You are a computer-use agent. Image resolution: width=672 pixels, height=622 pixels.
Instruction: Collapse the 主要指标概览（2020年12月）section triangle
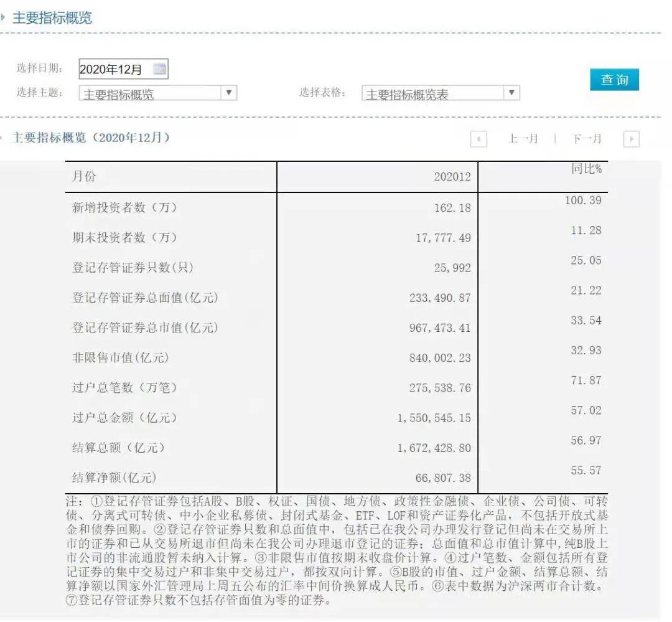point(3,138)
